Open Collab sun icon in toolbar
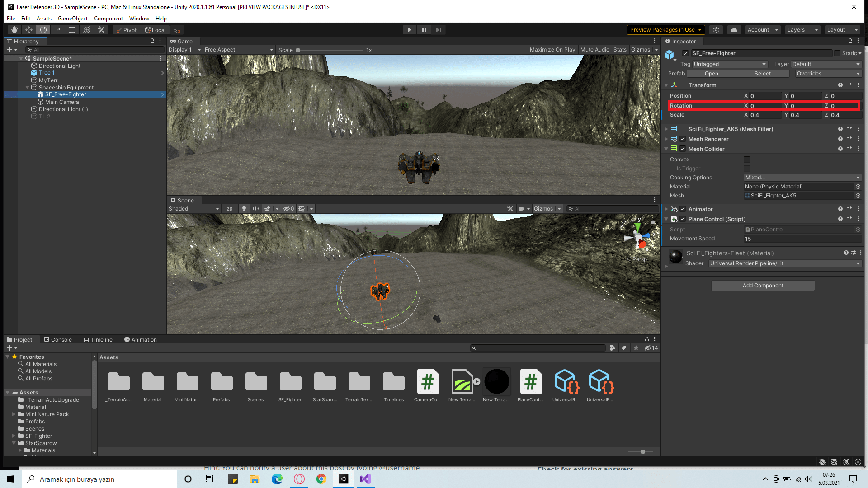Image resolution: width=868 pixels, height=488 pixels. [716, 30]
